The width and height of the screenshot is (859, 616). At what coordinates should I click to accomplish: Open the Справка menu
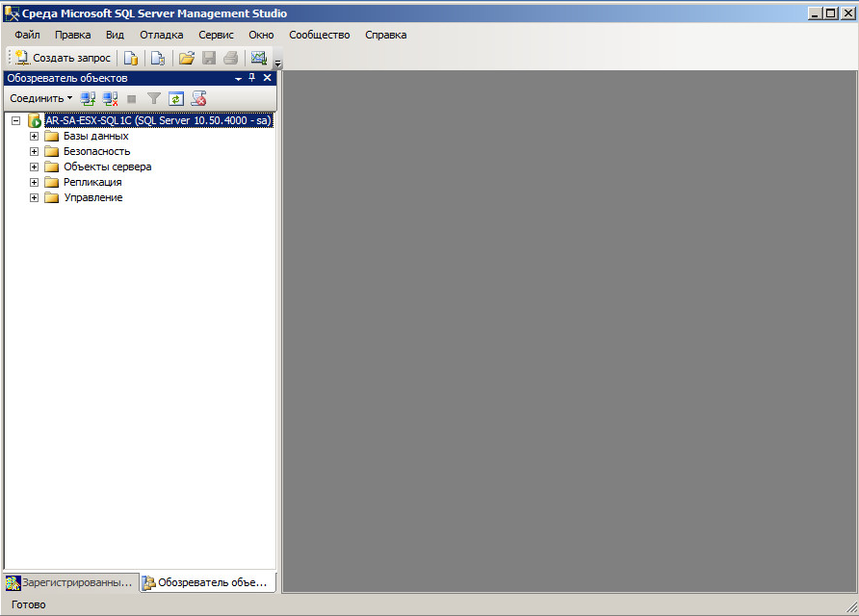click(x=385, y=35)
